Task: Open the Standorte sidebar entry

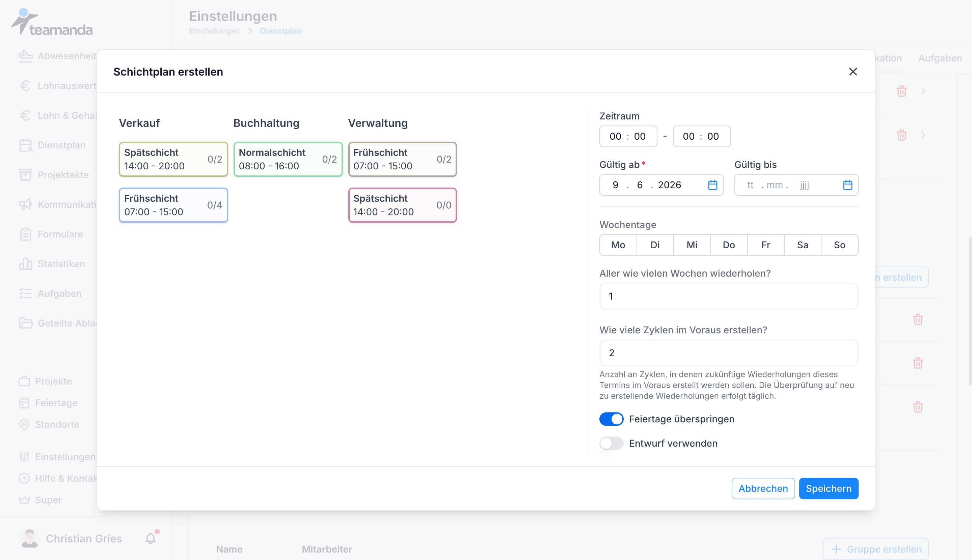Action: (x=49, y=424)
